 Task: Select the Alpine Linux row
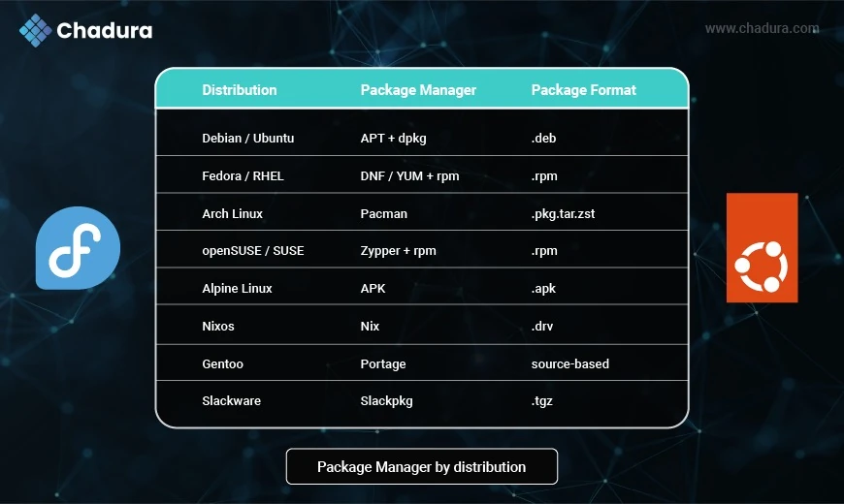click(422, 288)
